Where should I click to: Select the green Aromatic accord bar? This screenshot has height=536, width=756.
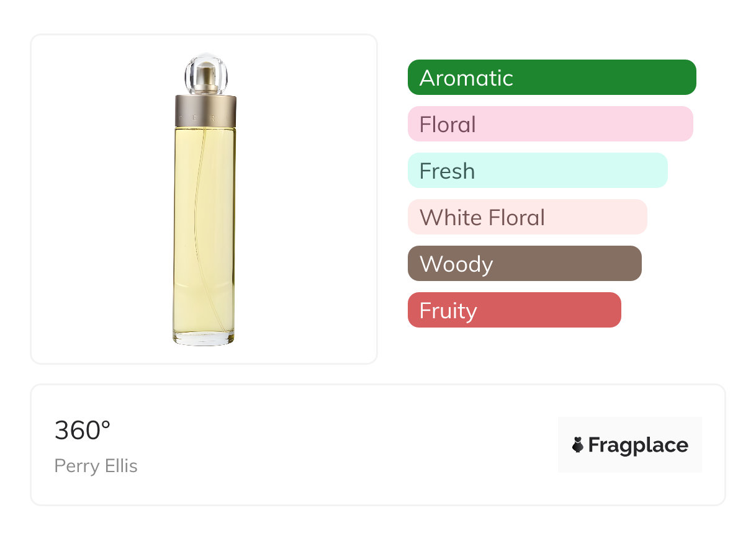coord(552,78)
